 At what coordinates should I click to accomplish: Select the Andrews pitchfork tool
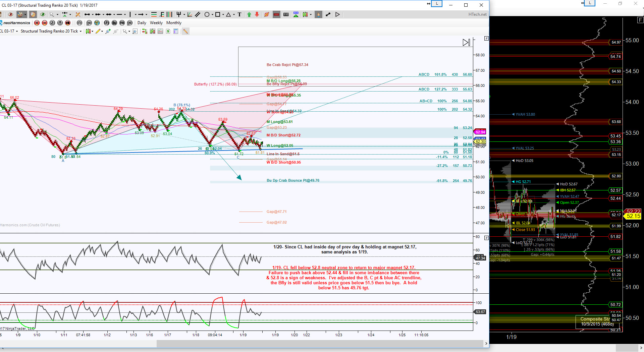(x=179, y=14)
